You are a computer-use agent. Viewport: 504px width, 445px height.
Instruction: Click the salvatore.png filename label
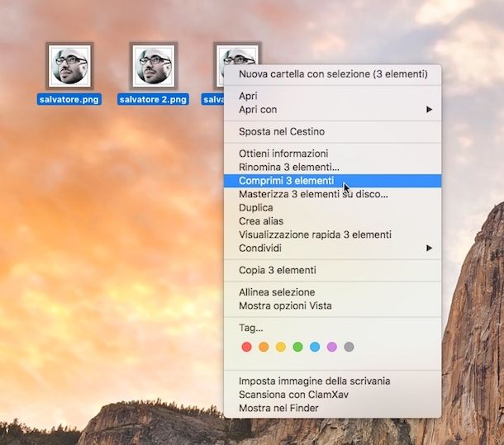[69, 100]
